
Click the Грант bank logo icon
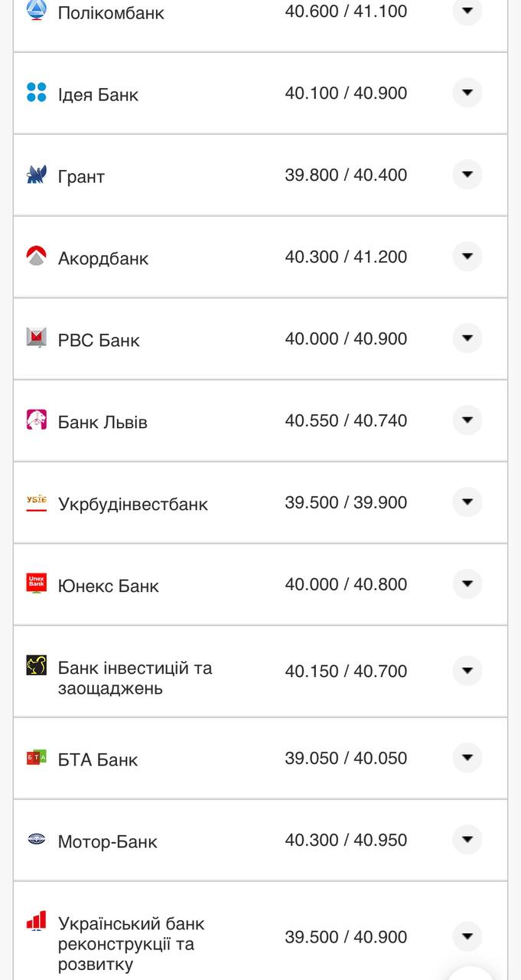(x=36, y=175)
